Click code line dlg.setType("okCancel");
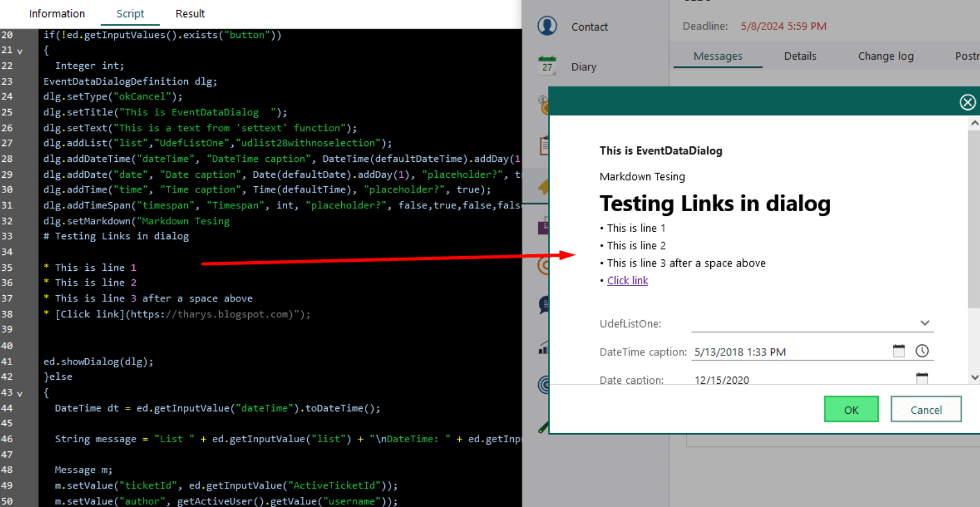 pos(113,97)
